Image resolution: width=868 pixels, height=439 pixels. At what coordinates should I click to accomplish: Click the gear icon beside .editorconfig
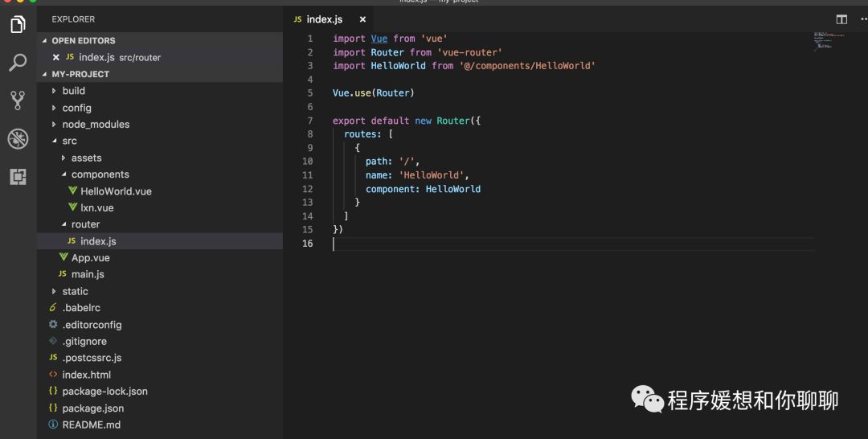pyautogui.click(x=53, y=324)
